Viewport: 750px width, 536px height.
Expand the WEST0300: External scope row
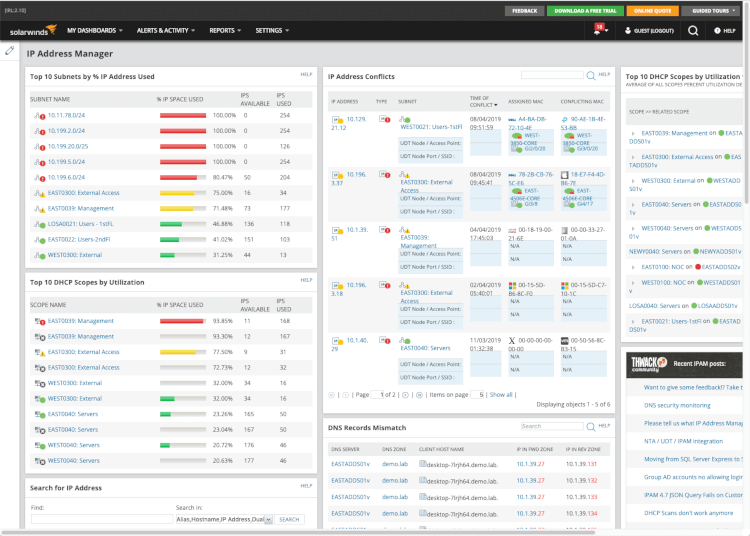coord(631,181)
